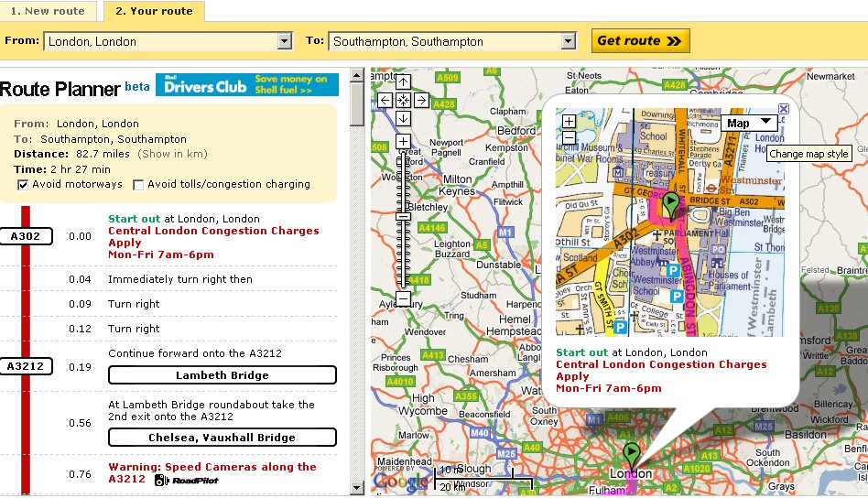Screen dimensions: 868x498
Task: Pan the main map up
Action: coord(403,82)
